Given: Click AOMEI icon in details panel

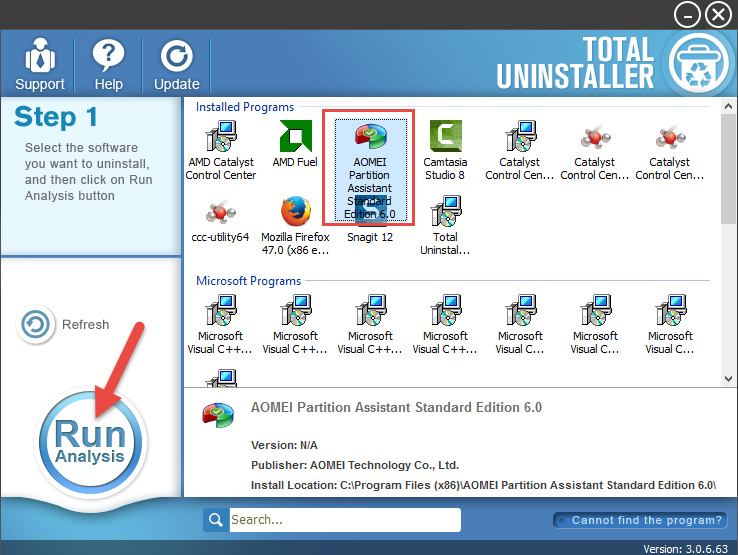Looking at the screenshot, I should pyautogui.click(x=218, y=415).
